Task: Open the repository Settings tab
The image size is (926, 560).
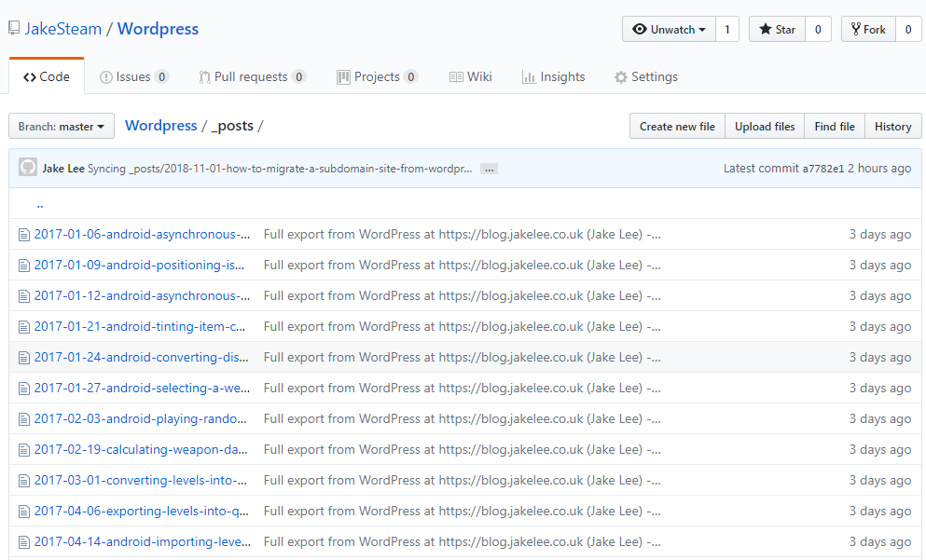Action: click(646, 76)
